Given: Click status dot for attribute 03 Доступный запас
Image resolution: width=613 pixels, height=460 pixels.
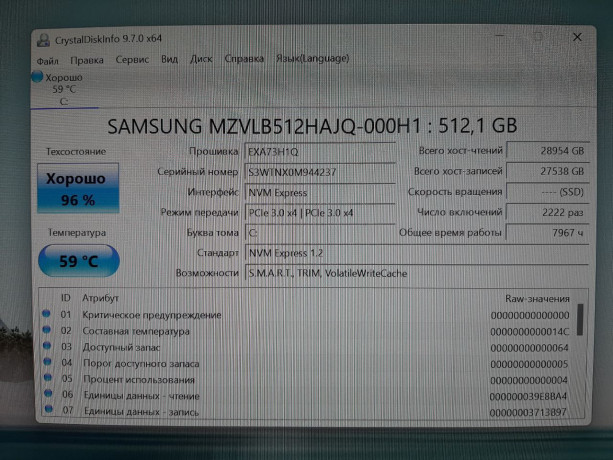Looking at the screenshot, I should tap(47, 345).
